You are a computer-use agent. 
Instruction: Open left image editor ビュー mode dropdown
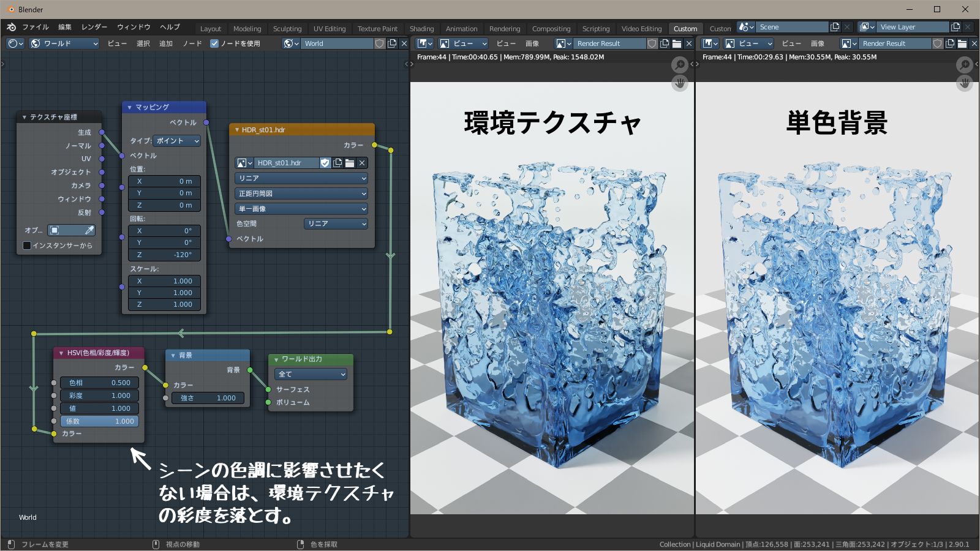(463, 43)
